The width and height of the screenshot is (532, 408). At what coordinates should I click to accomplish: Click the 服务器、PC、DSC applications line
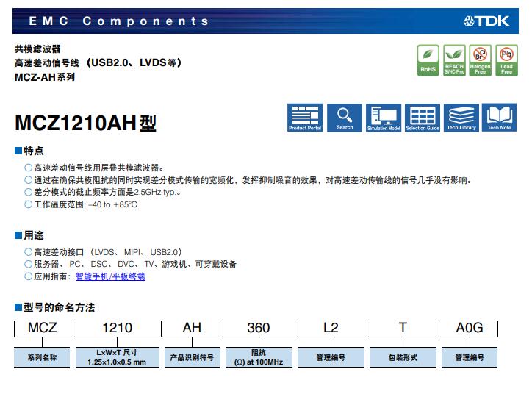click(131, 264)
